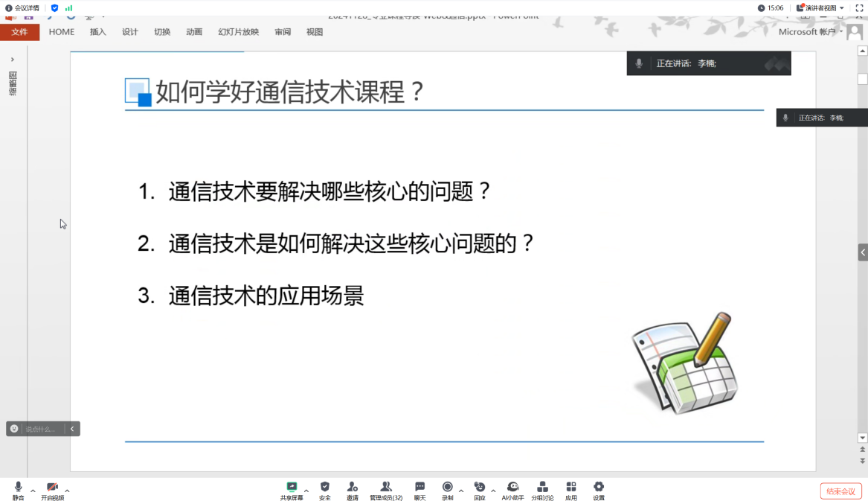Switch to 幻灯片放映 ribbon tab
868x504 pixels.
tap(238, 32)
